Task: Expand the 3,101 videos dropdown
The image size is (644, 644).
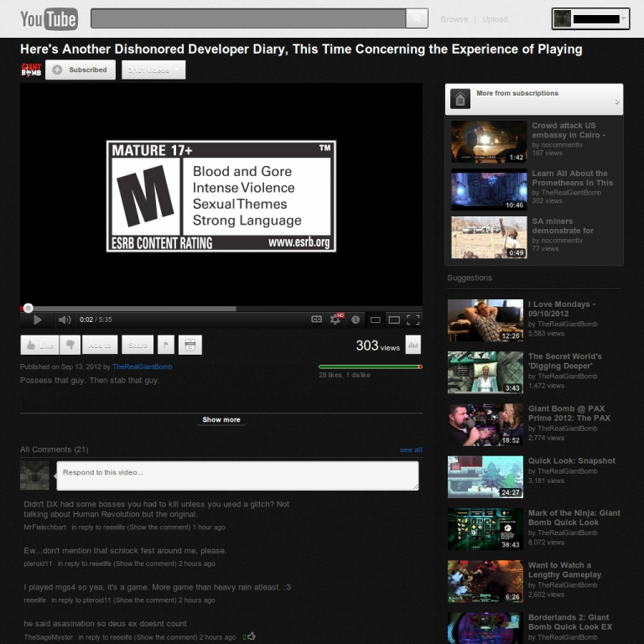Action: (153, 70)
